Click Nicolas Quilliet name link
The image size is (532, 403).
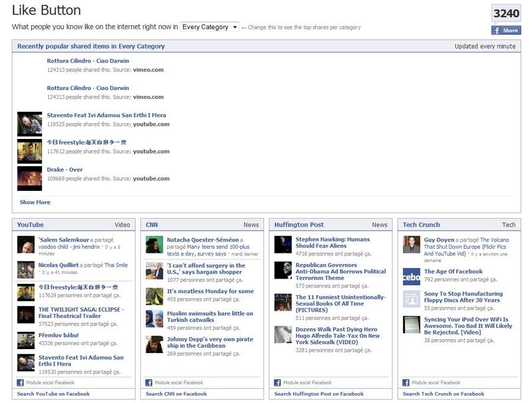pos(58,265)
